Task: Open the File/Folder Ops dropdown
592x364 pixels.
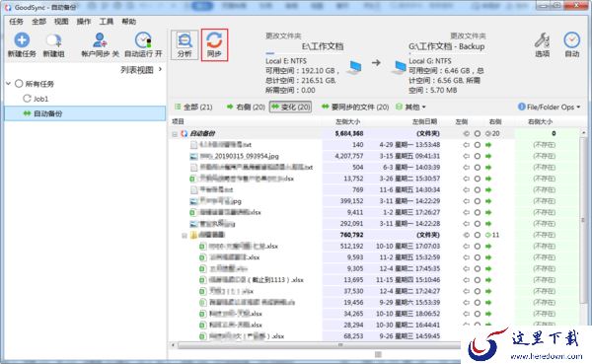Action: [550, 108]
